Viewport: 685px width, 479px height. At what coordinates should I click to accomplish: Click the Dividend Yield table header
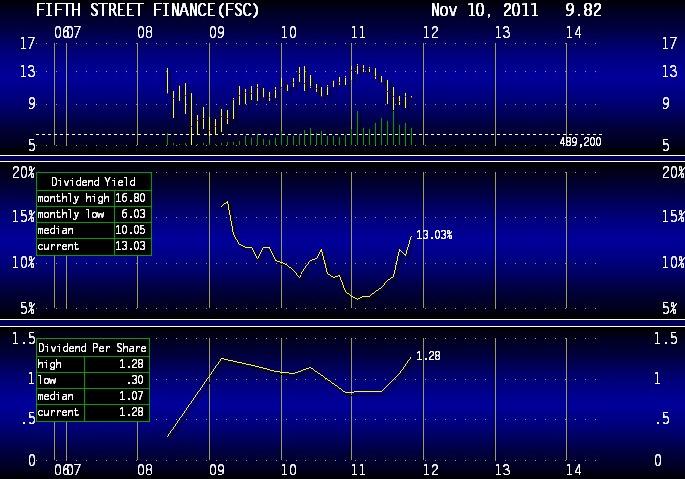pyautogui.click(x=93, y=182)
